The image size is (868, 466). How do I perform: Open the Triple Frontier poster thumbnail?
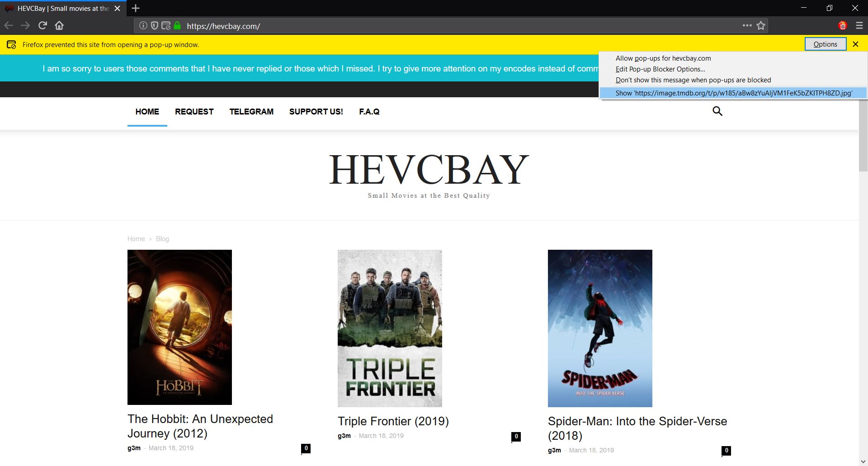click(390, 328)
